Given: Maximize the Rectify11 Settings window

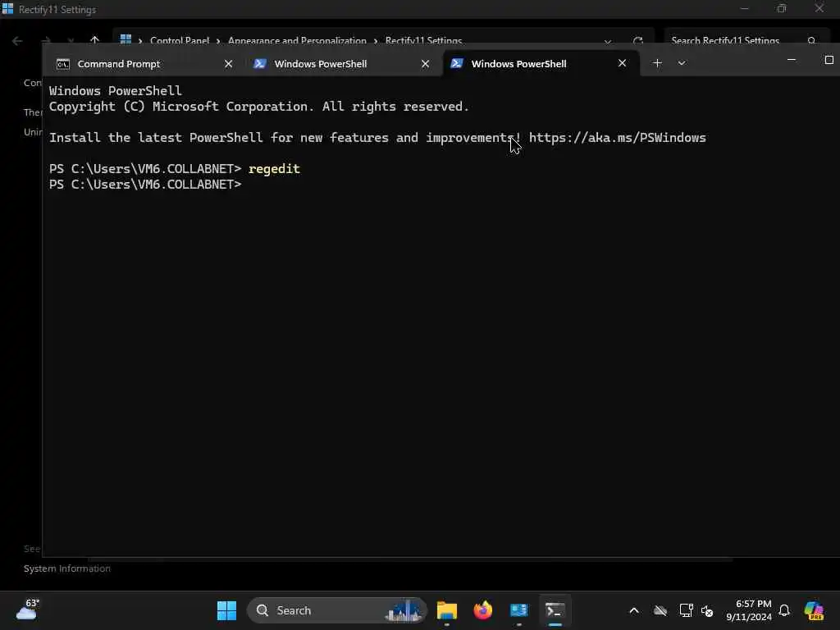Looking at the screenshot, I should 782,8.
